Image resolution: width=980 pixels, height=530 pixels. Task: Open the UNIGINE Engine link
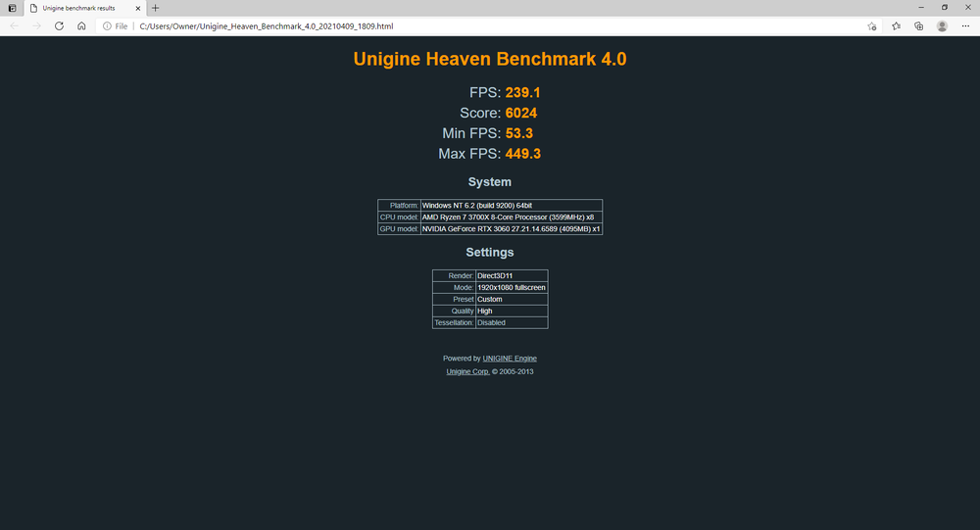(510, 359)
